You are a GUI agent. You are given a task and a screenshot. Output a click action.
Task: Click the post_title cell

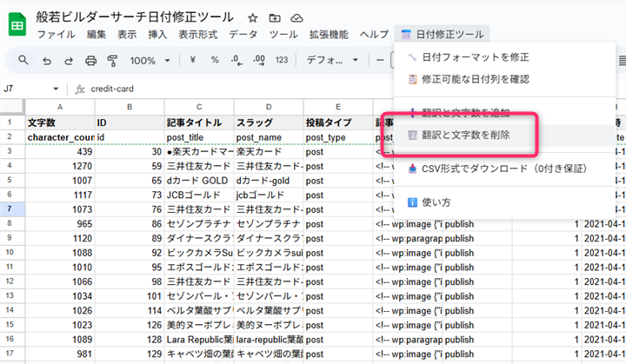(199, 137)
